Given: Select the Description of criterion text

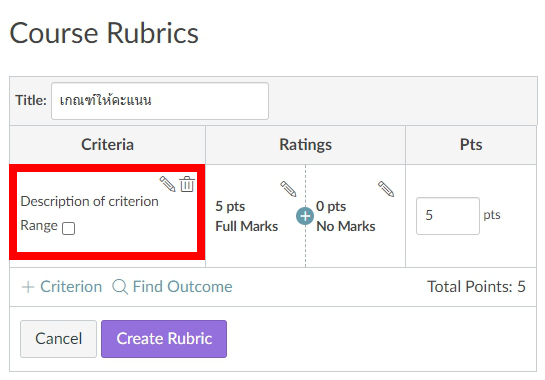Looking at the screenshot, I should 89,202.
